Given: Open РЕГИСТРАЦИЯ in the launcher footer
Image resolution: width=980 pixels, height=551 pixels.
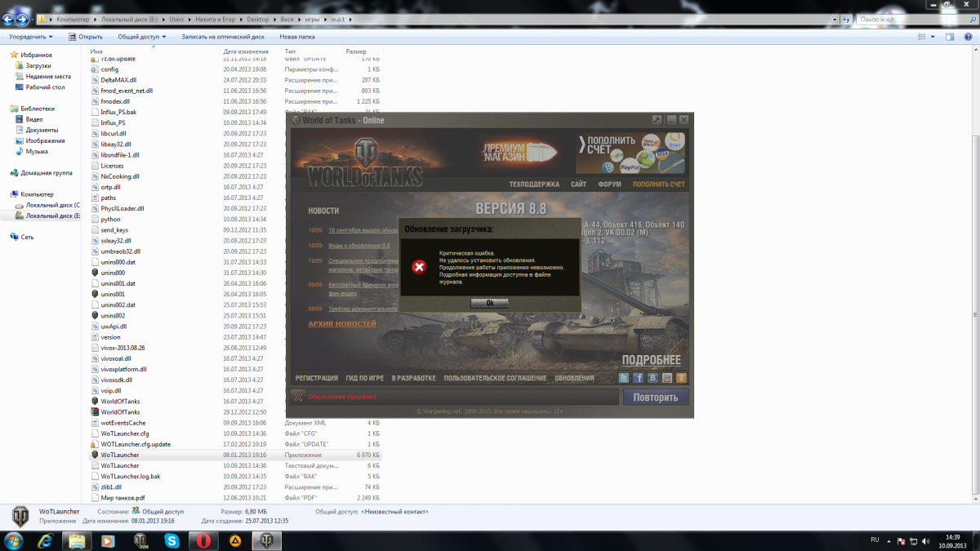Looking at the screenshot, I should point(317,379).
